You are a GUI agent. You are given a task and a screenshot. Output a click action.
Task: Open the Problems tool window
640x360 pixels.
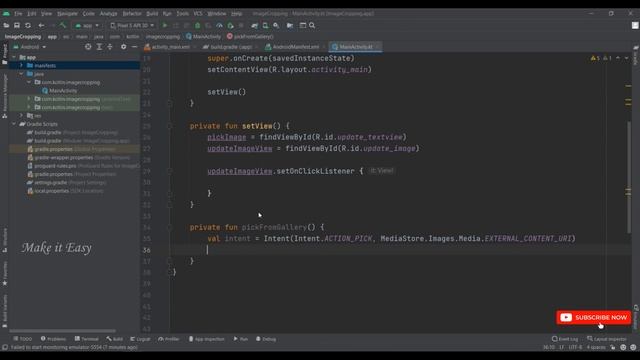(x=53, y=339)
